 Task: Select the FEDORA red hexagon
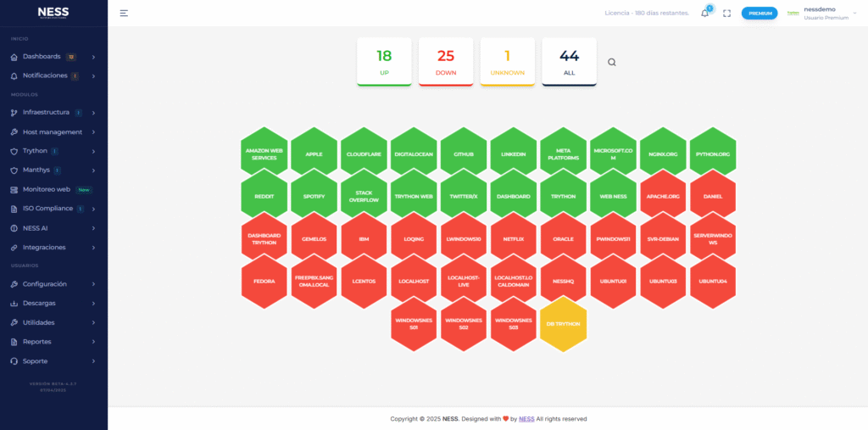click(264, 281)
